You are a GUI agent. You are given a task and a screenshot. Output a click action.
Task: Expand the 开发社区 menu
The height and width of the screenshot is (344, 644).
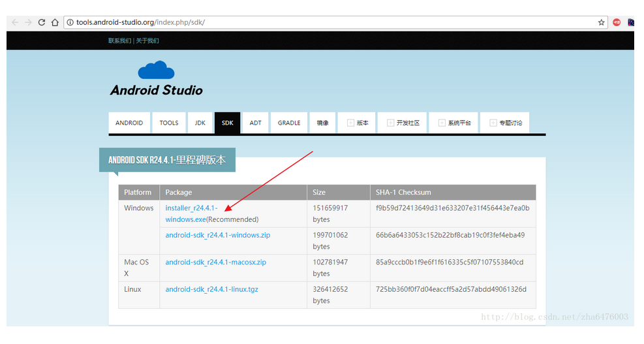403,123
